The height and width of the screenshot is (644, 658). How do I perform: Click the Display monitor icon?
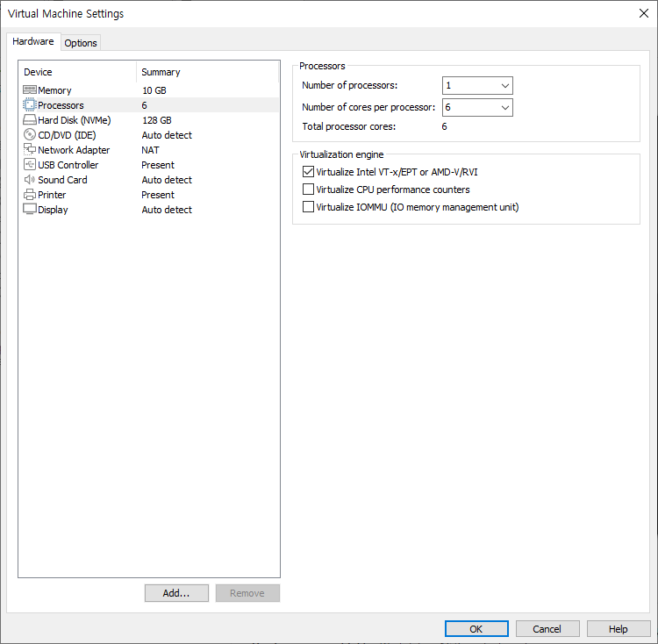click(29, 210)
